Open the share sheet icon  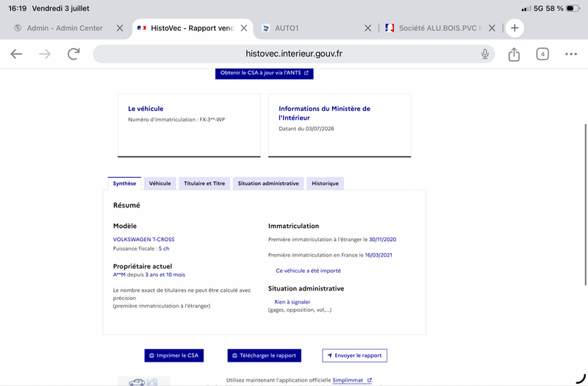[x=514, y=54]
